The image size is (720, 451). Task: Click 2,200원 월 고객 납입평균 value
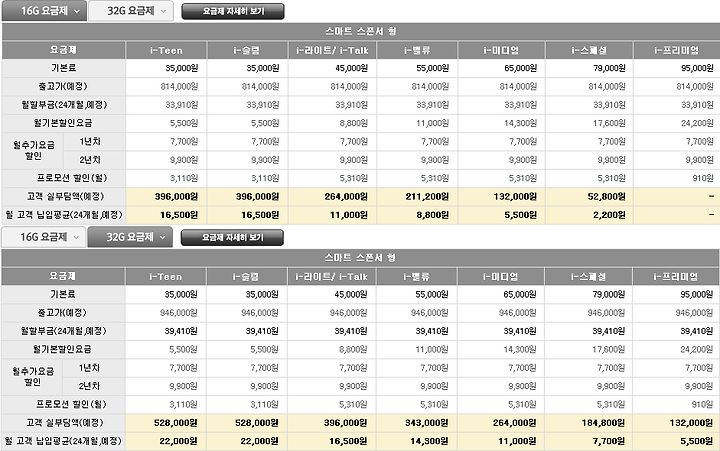click(x=609, y=215)
